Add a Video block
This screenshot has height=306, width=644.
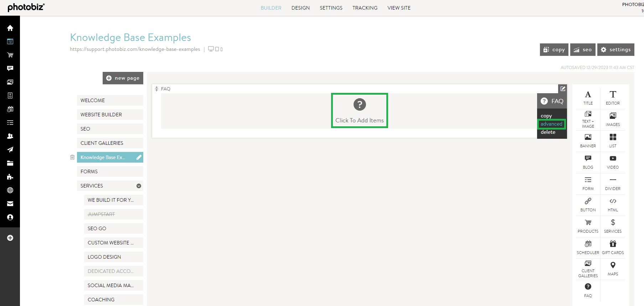coord(613,162)
